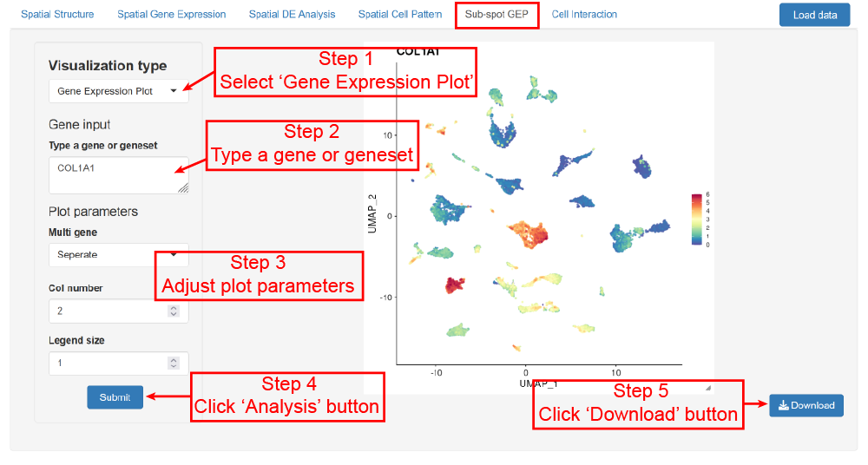Click the Sub-spot GEP tab

[496, 14]
